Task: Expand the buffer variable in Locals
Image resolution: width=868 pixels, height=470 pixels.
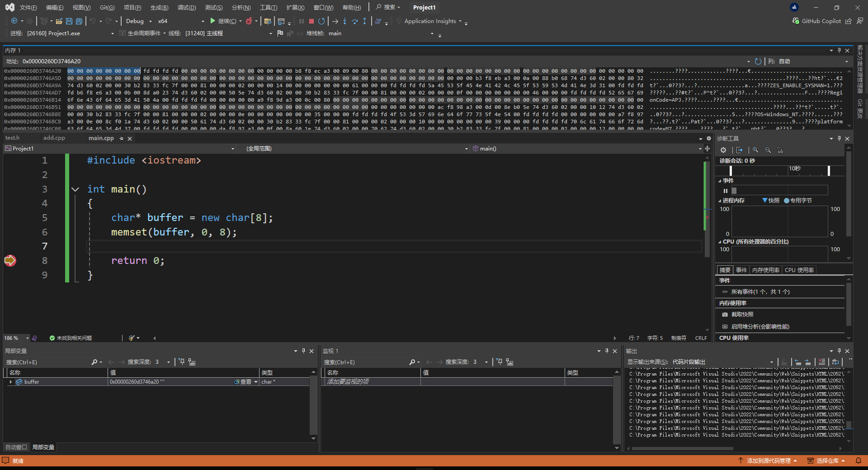Action: [10, 382]
